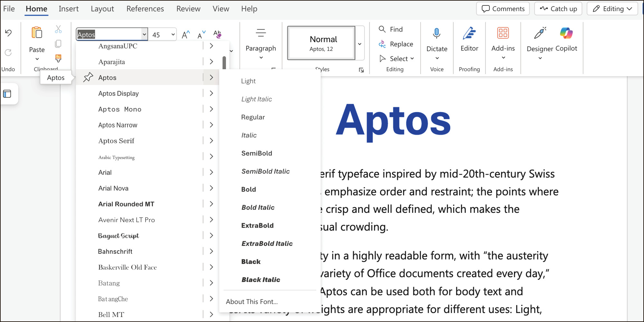The width and height of the screenshot is (644, 322).
Task: Choose the Black Italic variant
Action: click(x=261, y=279)
